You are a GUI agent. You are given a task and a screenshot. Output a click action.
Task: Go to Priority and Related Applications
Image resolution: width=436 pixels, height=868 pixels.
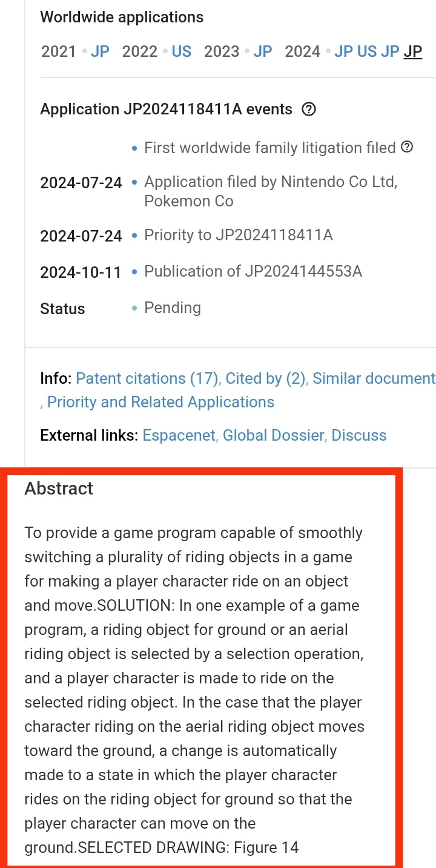(160, 402)
